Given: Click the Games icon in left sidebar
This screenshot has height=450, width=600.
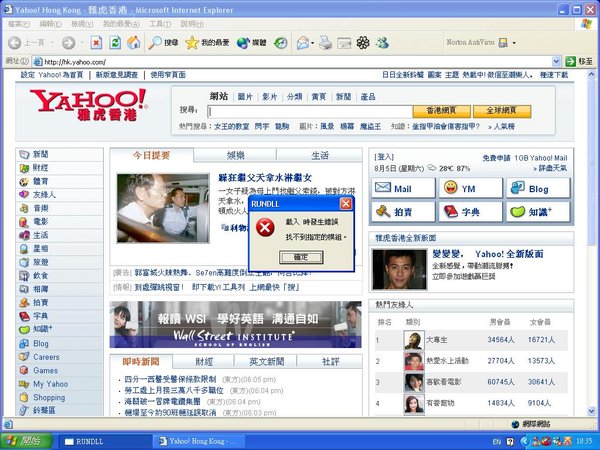Looking at the screenshot, I should point(24,370).
